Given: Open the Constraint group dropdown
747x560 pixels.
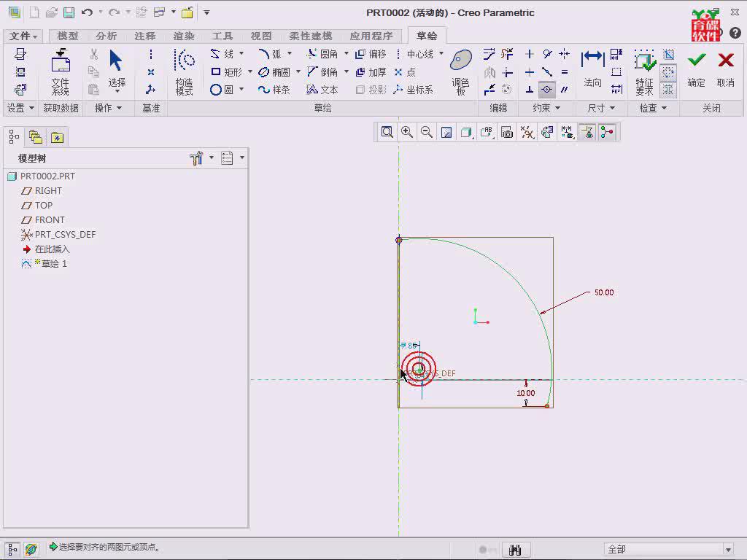Looking at the screenshot, I should 546,108.
